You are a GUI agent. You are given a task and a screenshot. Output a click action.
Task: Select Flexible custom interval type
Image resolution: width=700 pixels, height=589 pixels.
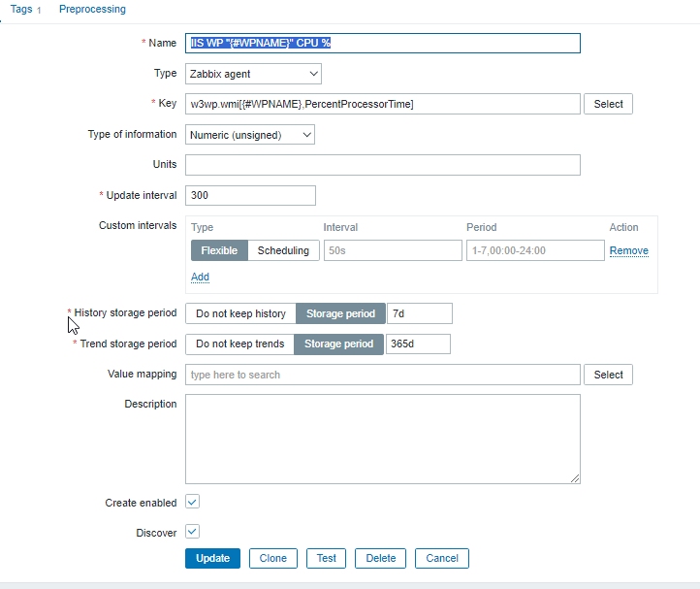[219, 250]
